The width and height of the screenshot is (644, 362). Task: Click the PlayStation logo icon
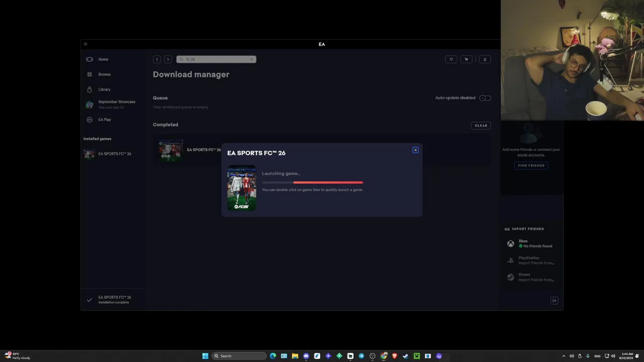(x=511, y=260)
